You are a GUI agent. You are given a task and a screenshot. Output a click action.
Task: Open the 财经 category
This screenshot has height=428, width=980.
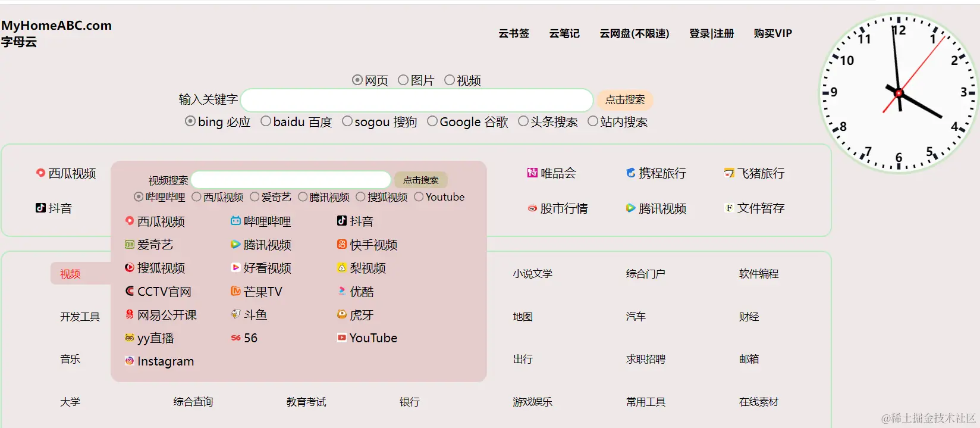749,317
